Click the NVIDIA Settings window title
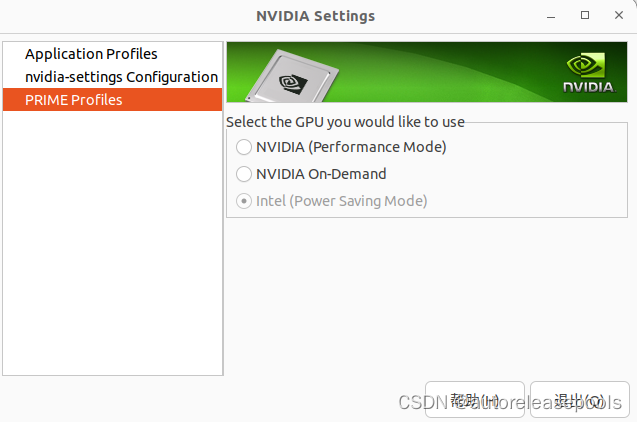 pos(316,16)
